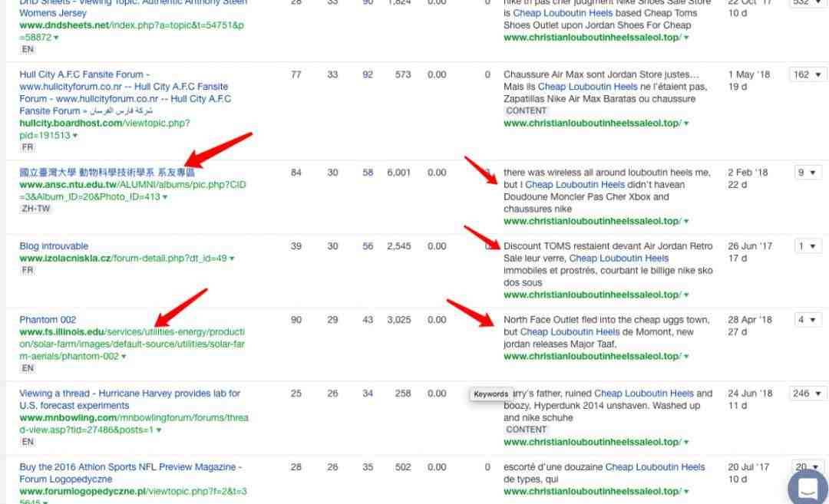Open the 246 dropdown in Hurricane Harvey row
The image size is (829, 504).
[x=806, y=394]
